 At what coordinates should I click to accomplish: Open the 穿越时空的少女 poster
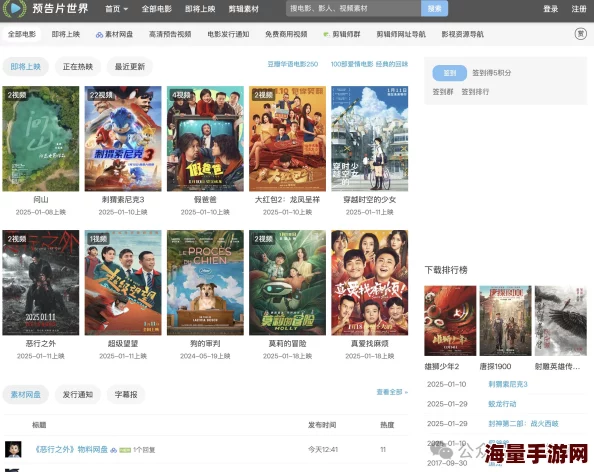coord(369,139)
